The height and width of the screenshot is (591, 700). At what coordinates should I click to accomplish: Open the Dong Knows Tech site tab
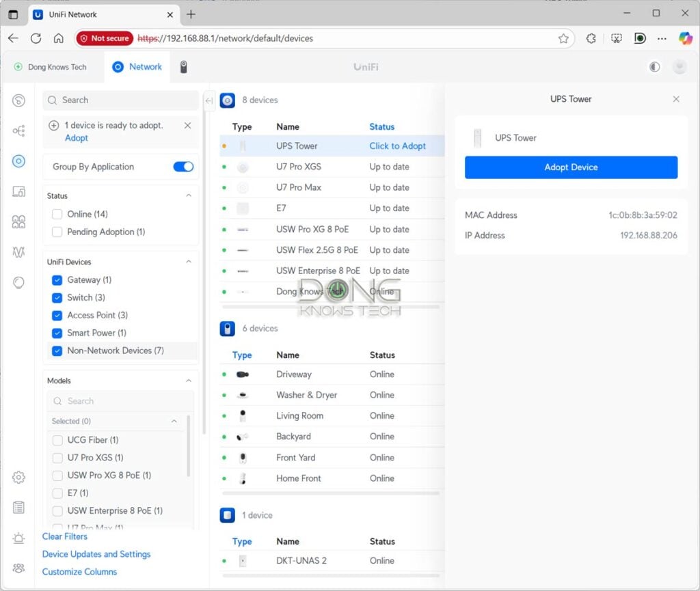point(51,67)
